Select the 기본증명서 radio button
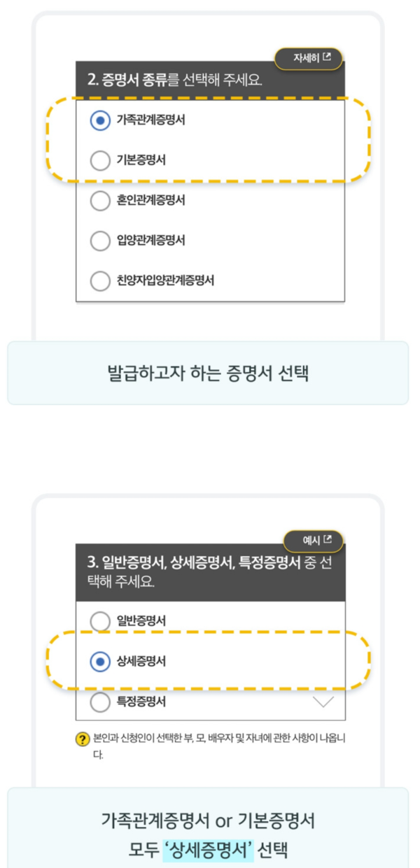Screen dimensions: 420x868 [100, 159]
